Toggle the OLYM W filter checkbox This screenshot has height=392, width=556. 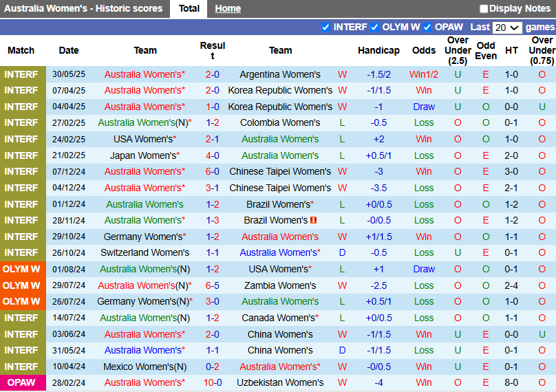(x=374, y=28)
